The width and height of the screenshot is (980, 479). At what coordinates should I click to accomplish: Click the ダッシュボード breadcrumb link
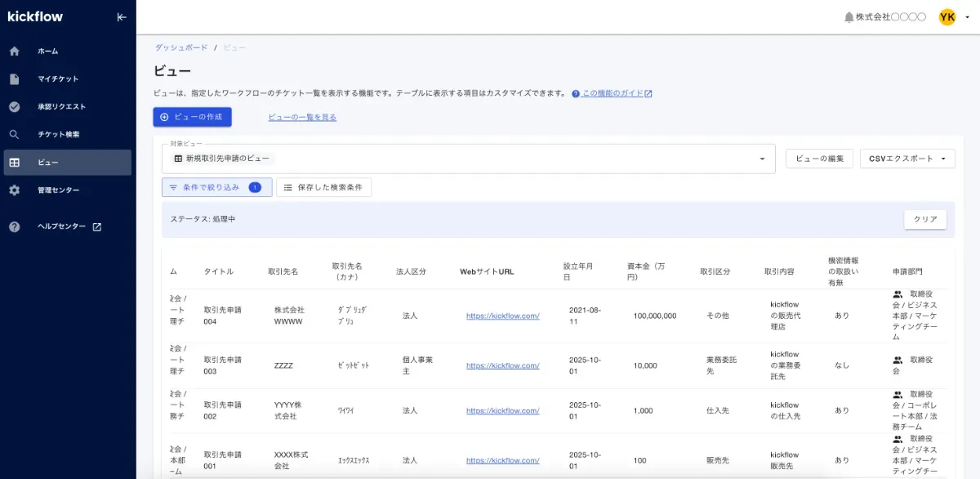[x=181, y=47]
